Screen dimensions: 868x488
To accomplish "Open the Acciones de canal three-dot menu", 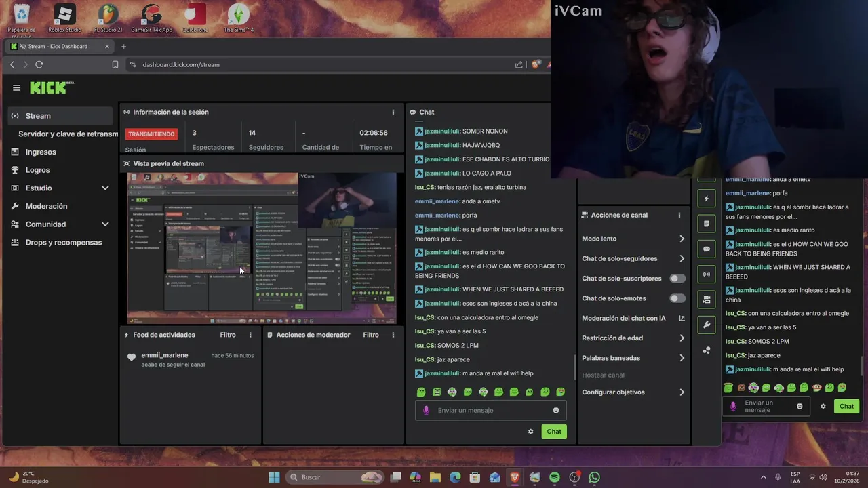I will point(679,215).
